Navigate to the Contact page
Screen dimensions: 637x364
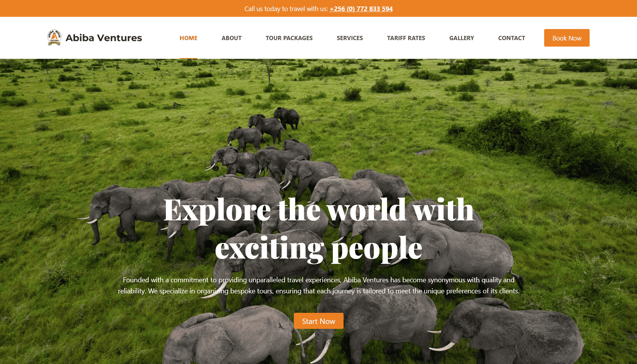pyautogui.click(x=512, y=38)
